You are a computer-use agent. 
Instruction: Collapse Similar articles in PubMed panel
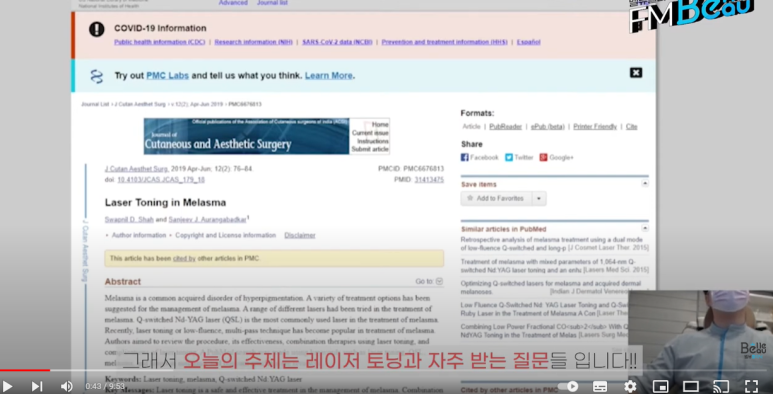click(x=645, y=228)
